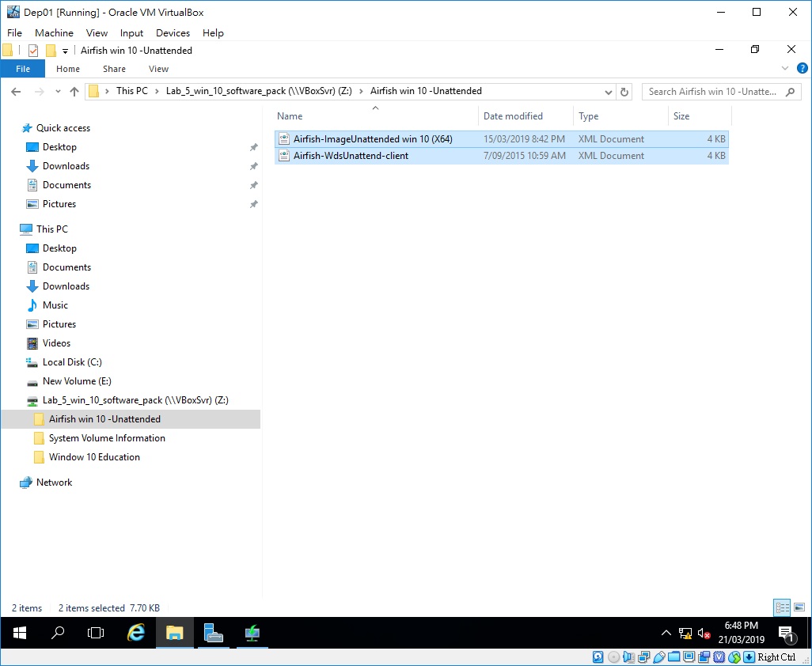Open Network in the navigation pane
The width and height of the screenshot is (812, 666).
pyautogui.click(x=54, y=482)
